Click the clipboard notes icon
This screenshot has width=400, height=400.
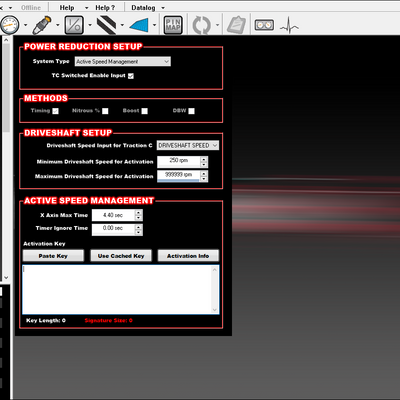click(236, 25)
